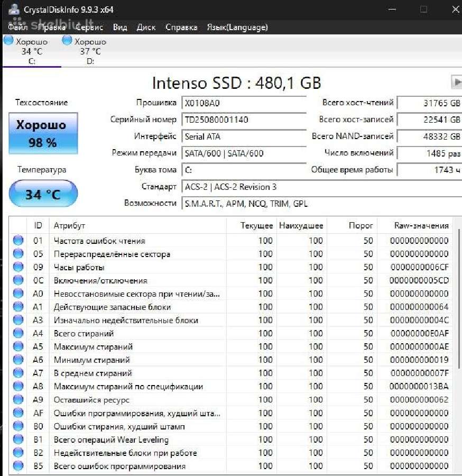Image resolution: width=462 pixels, height=476 pixels.
Task: Click status orb for attribute AF
Action: coord(18,413)
